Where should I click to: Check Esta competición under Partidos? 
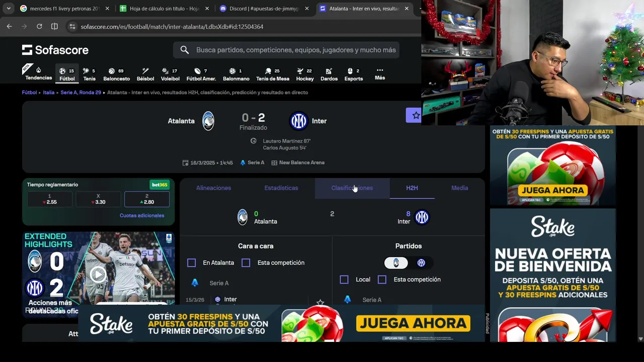(x=382, y=280)
